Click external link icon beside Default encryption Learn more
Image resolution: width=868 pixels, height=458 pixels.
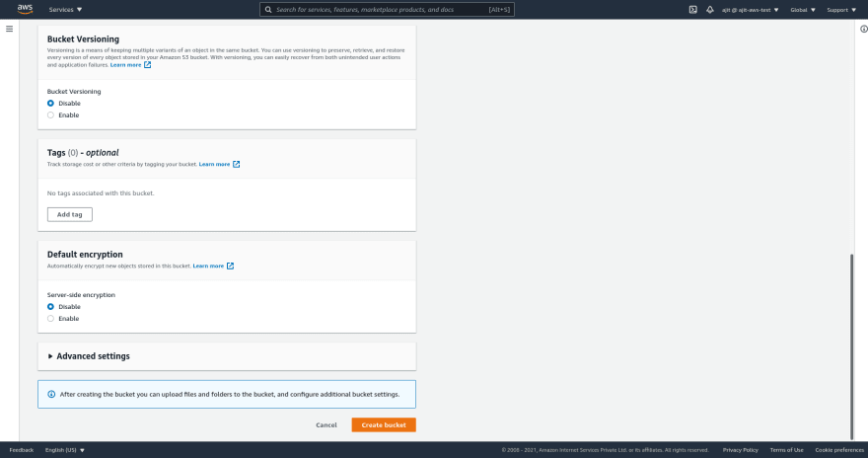(230, 266)
